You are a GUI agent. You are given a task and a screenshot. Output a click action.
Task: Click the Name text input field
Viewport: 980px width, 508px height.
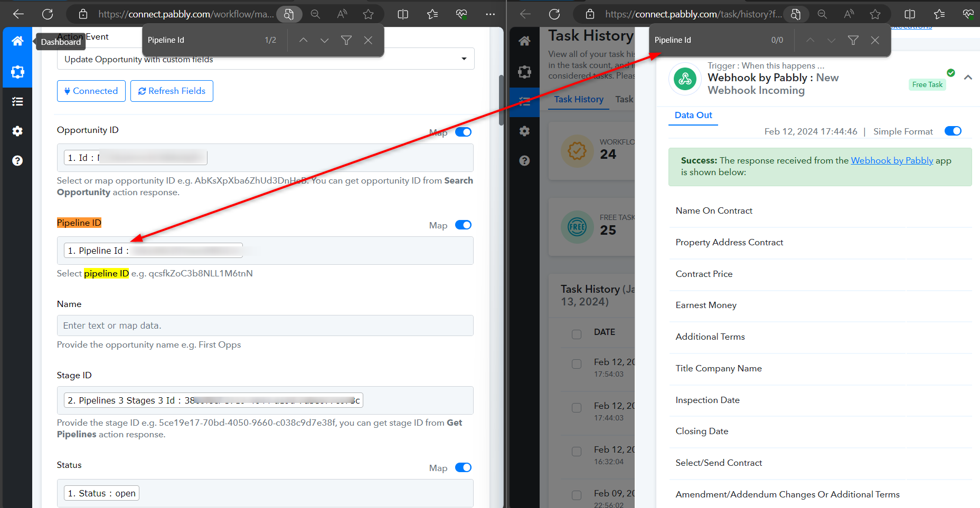pos(265,325)
